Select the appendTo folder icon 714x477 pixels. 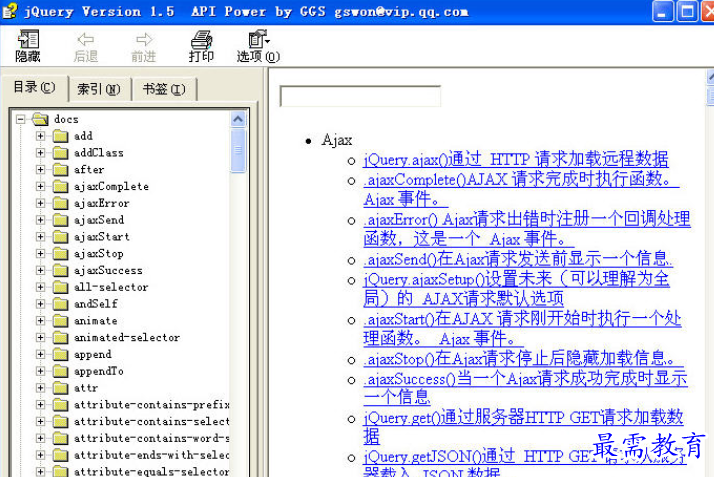point(60,371)
